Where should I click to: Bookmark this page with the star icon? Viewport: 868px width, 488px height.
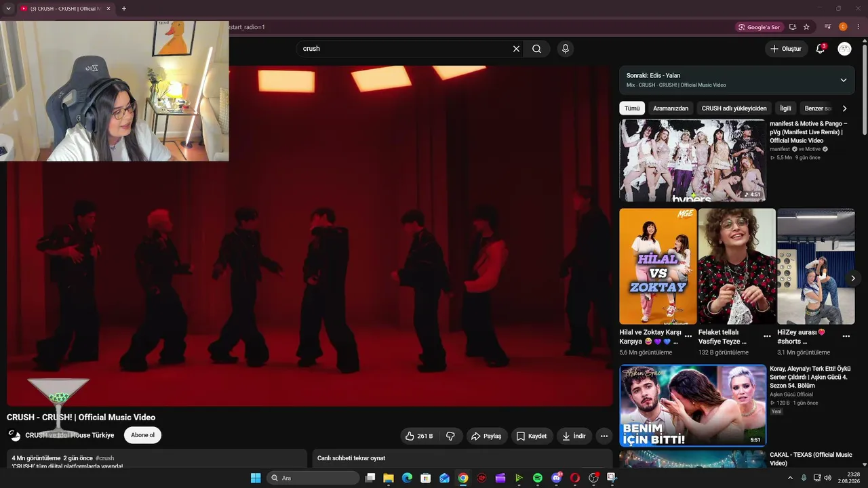806,27
